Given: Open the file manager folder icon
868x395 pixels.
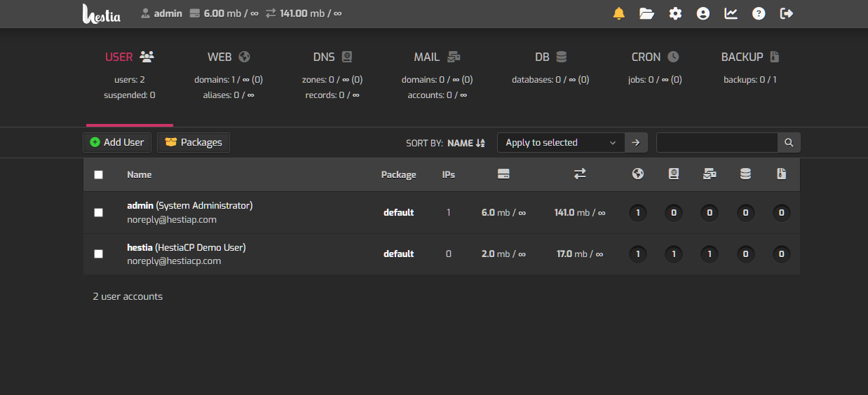Looking at the screenshot, I should click(x=646, y=13).
